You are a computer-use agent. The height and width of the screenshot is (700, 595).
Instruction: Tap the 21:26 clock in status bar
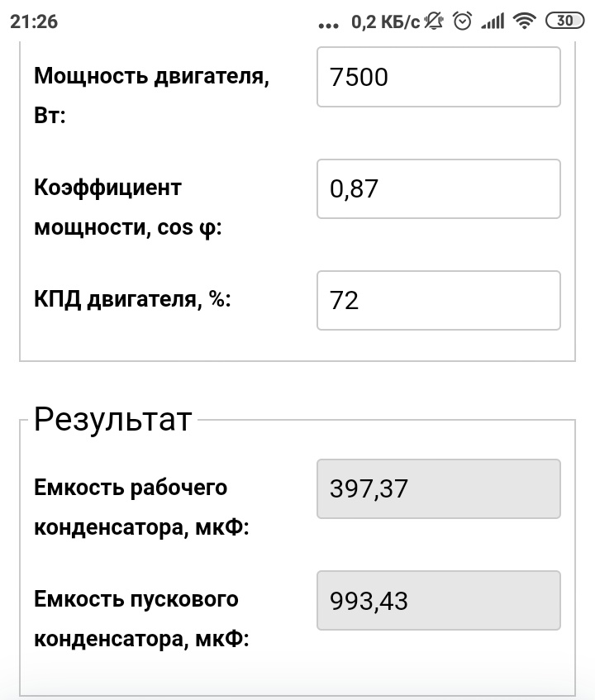click(x=34, y=22)
